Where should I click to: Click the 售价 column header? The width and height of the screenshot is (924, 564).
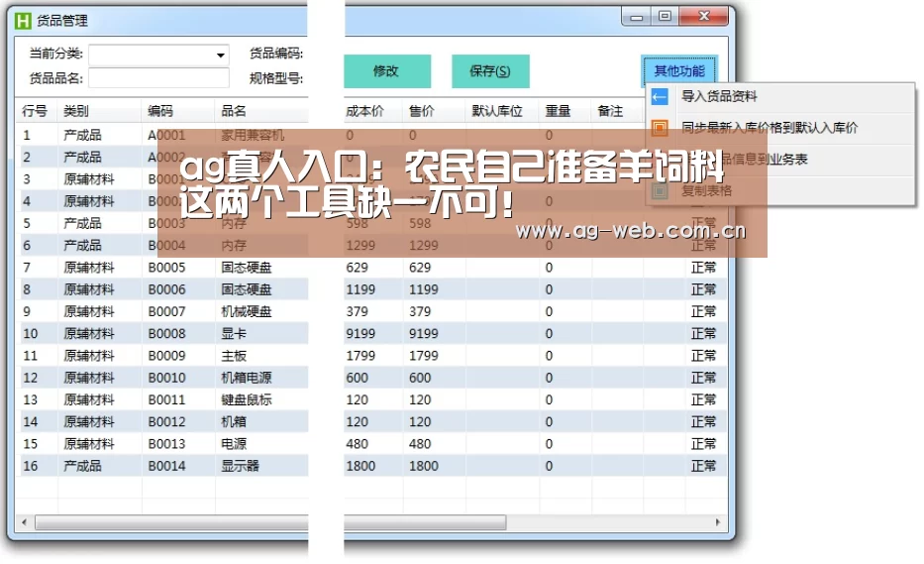422,111
